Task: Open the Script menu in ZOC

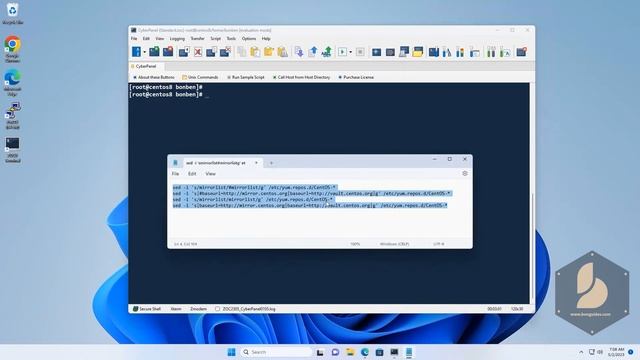Action: coord(216,38)
